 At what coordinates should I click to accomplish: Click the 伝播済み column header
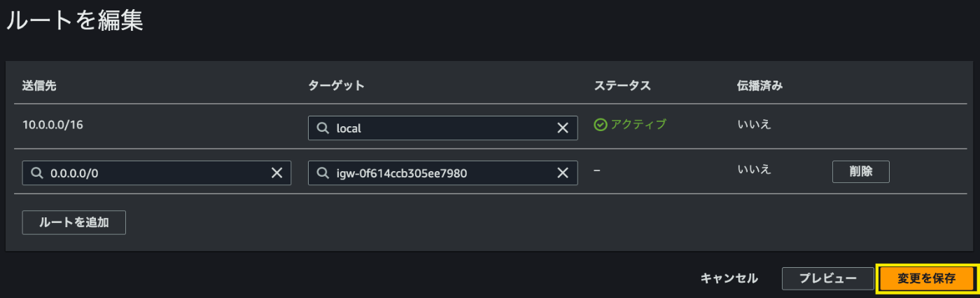759,86
